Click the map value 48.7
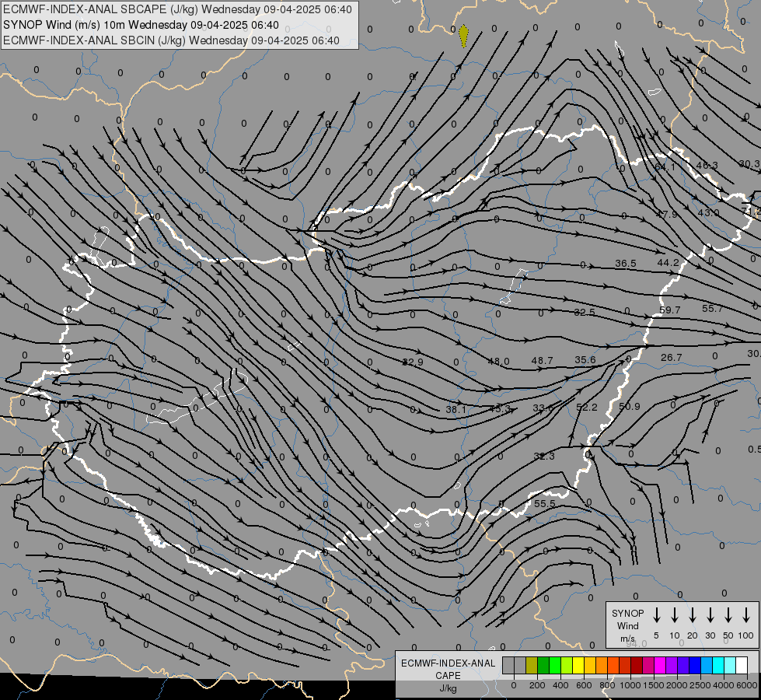This screenshot has height=700, width=761. [542, 360]
